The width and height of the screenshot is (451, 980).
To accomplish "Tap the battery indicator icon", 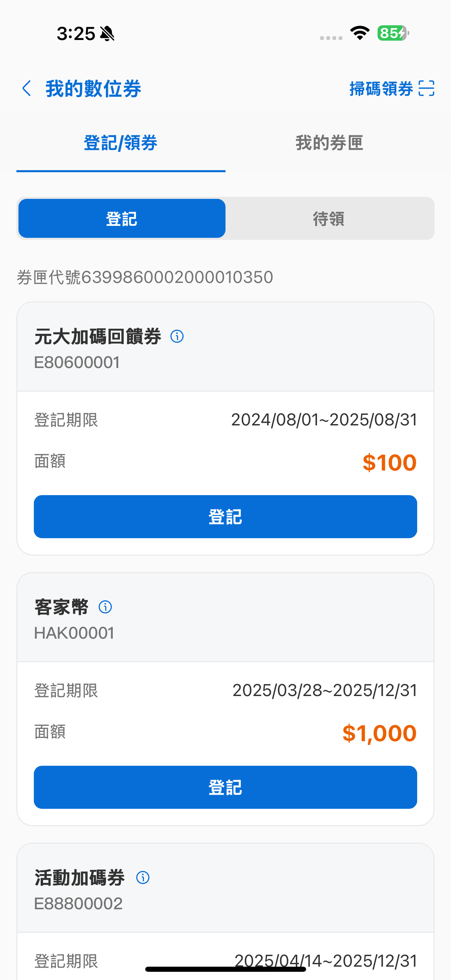I will coord(393,33).
